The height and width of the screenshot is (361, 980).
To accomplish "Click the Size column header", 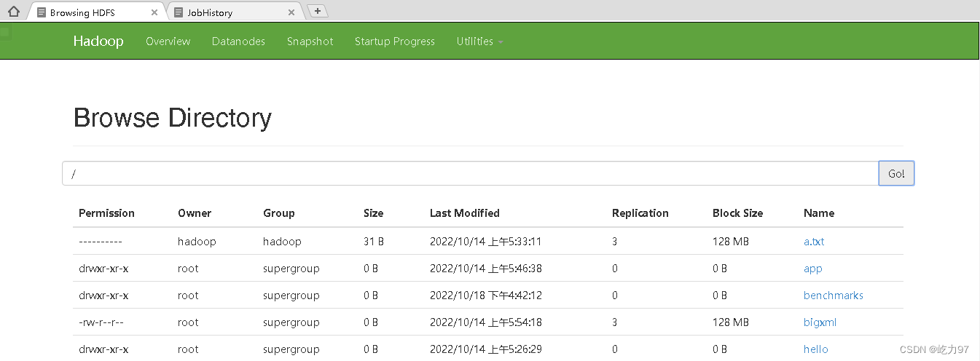I will [373, 213].
